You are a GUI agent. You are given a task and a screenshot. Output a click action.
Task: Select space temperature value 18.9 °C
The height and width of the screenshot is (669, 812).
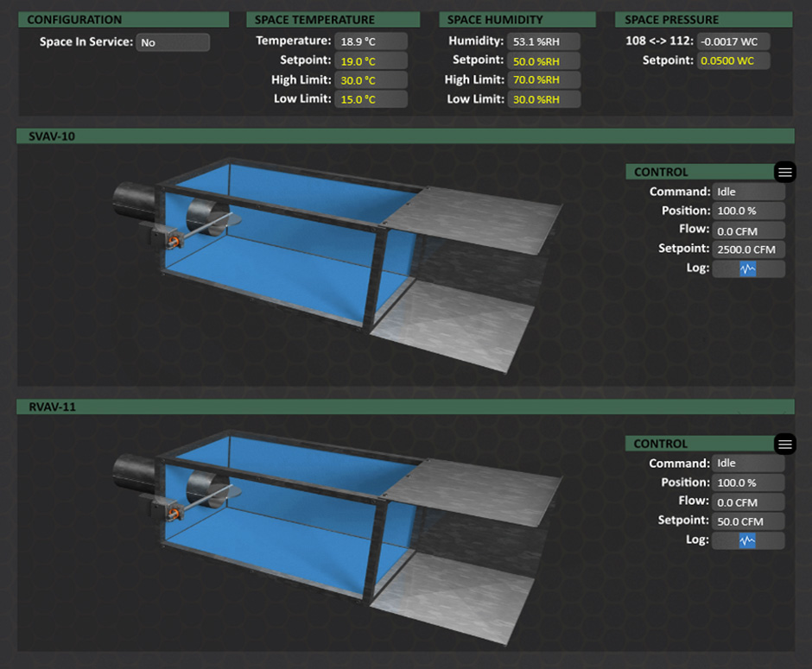(x=371, y=41)
